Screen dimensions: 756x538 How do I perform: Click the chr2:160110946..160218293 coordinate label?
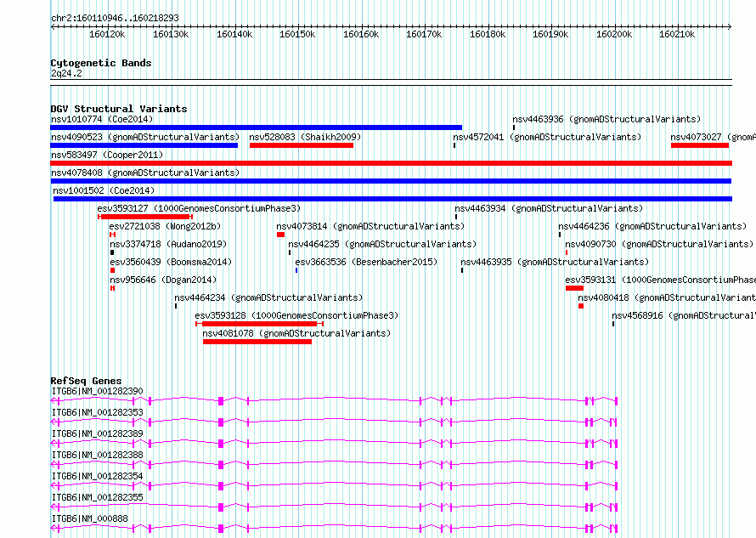click(x=115, y=18)
